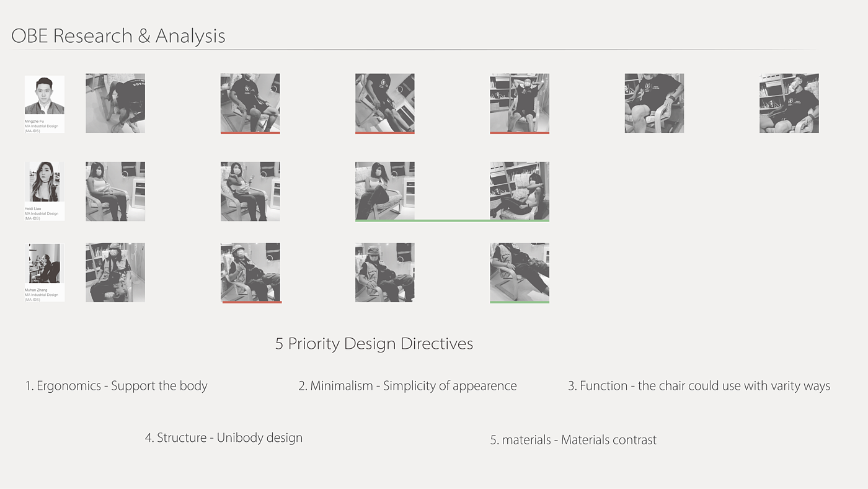Viewport: 868px width, 489px height.
Task: Click the OBE Research & Analysis title
Action: (x=118, y=36)
